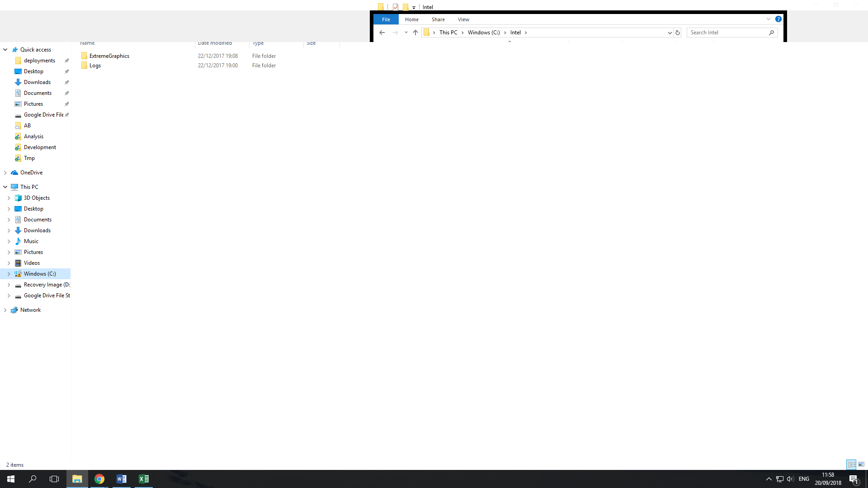Open Excel from the taskbar
The height and width of the screenshot is (488, 868).
tap(144, 479)
